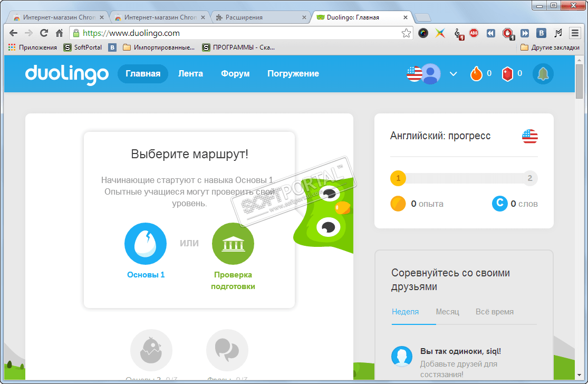Click 'Английский: прогресс' heading
The height and width of the screenshot is (384, 588).
pos(440,136)
